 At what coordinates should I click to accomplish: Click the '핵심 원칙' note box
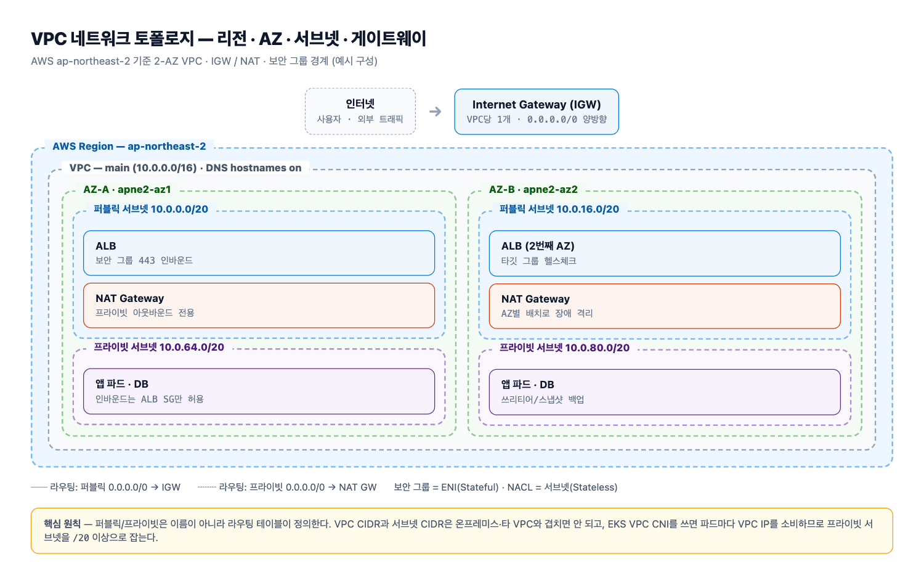[x=462, y=531]
